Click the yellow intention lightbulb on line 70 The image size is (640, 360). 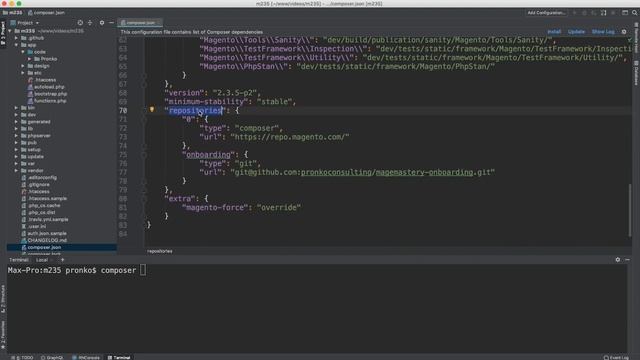click(152, 109)
